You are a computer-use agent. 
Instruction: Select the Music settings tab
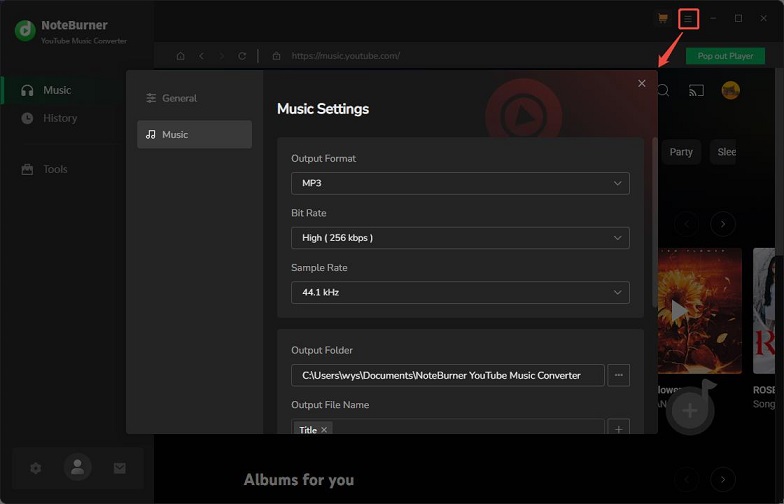tap(194, 134)
